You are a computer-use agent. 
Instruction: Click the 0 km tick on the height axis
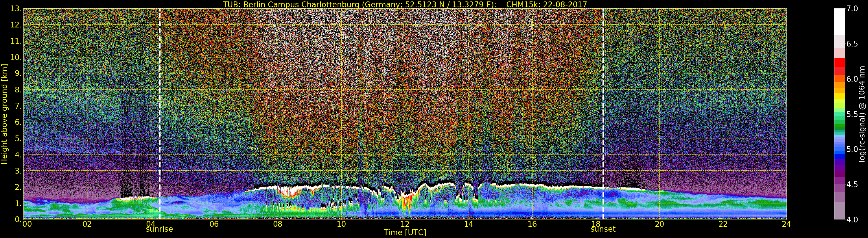click(18, 220)
